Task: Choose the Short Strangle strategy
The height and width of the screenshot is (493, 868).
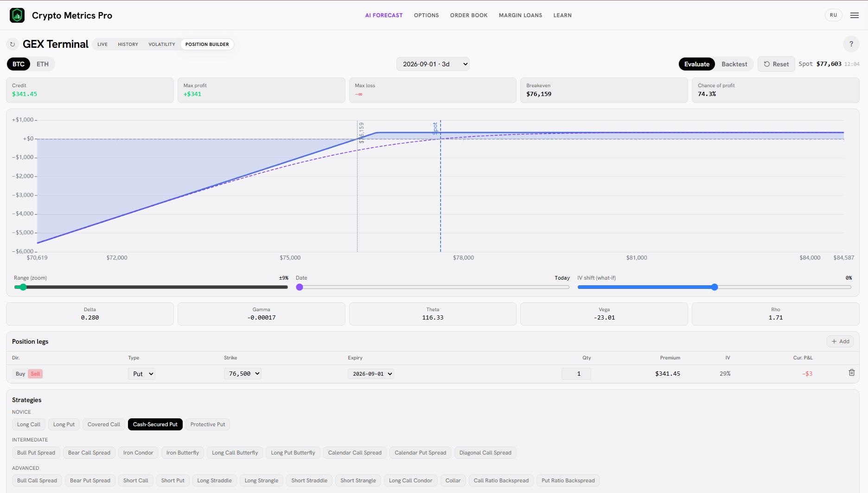Action: pos(358,480)
